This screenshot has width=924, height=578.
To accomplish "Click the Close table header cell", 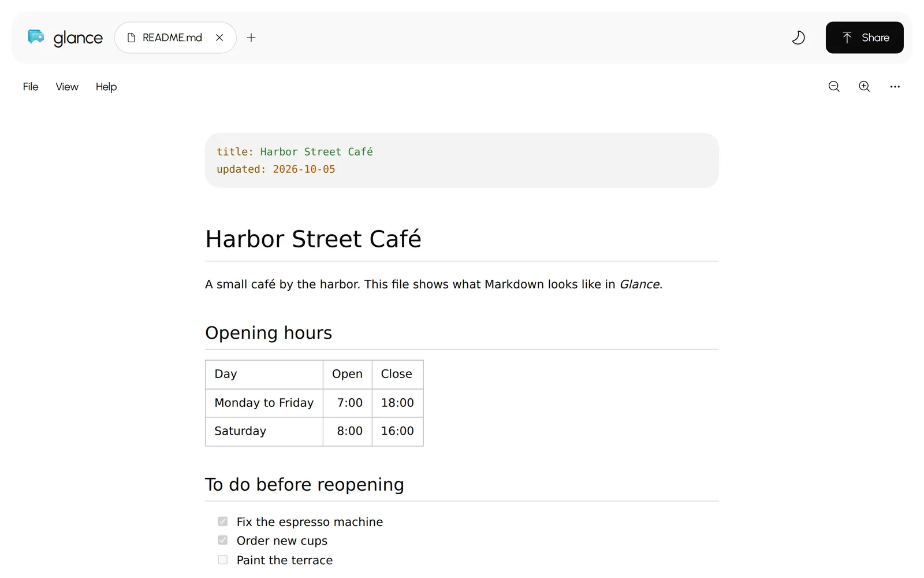I will pos(397,374).
